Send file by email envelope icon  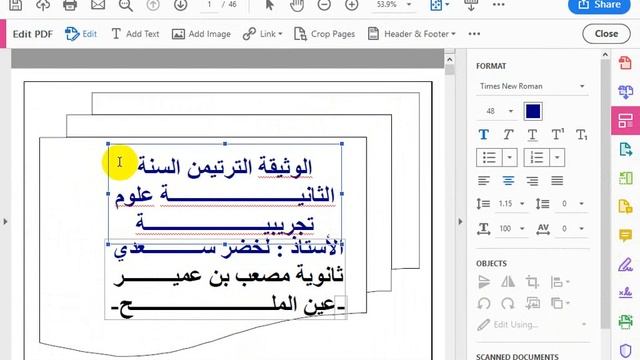point(98,5)
